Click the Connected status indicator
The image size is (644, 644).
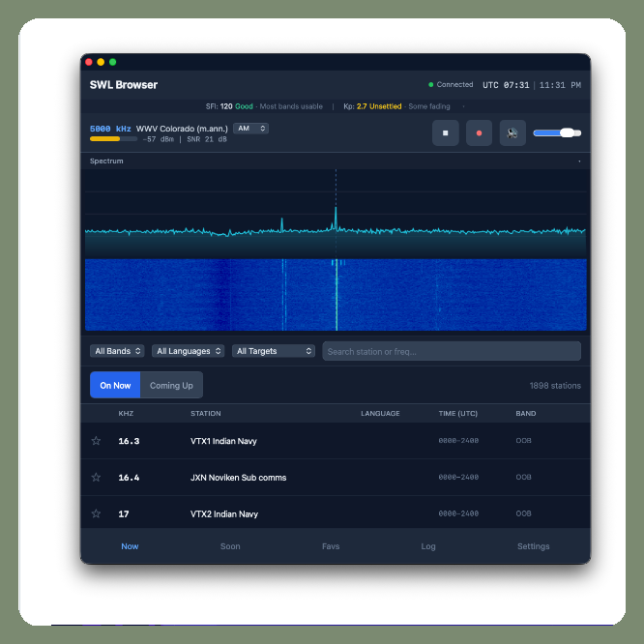pyautogui.click(x=451, y=84)
